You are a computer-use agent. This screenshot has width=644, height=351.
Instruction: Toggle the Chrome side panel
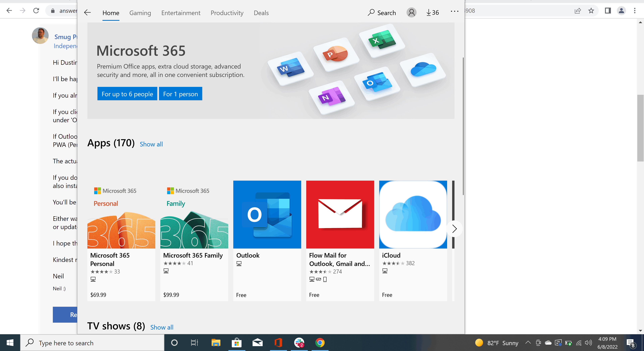point(608,11)
